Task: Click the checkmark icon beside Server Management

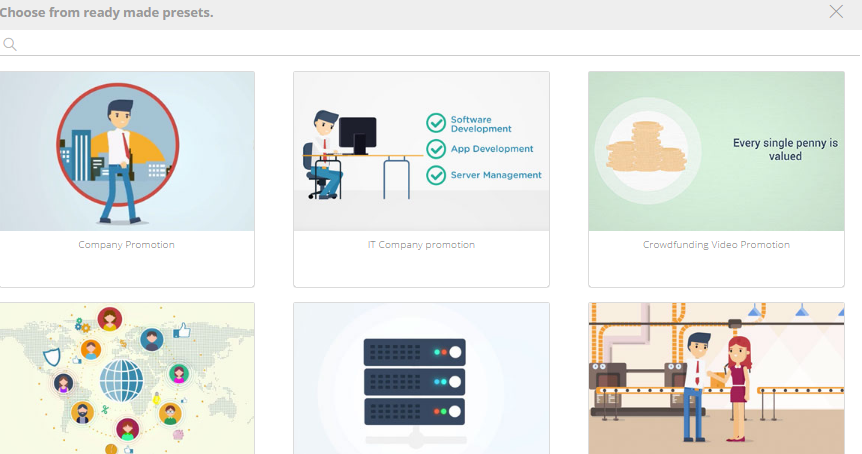Action: coord(436,175)
